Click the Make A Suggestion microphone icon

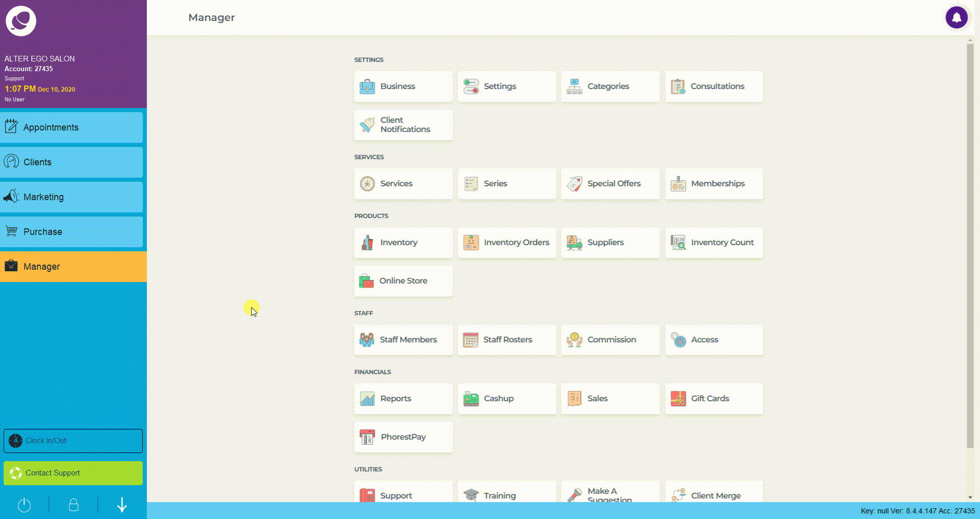point(574,495)
